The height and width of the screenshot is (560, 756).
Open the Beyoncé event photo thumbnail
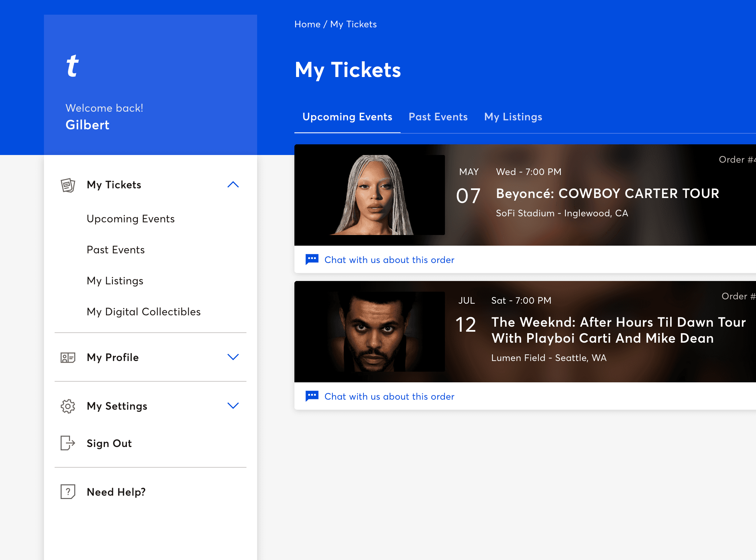[x=370, y=195]
